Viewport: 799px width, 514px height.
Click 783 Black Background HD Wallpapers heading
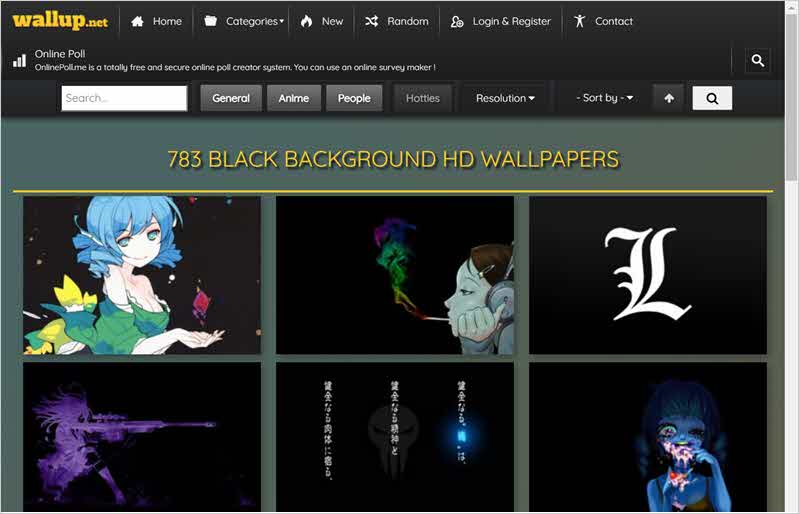393,159
